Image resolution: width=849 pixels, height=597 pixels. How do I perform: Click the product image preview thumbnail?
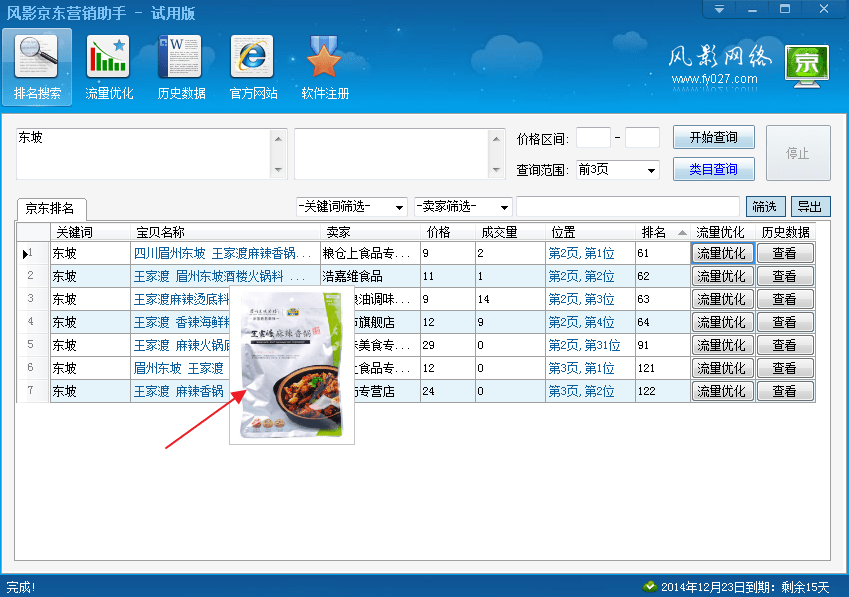(292, 365)
